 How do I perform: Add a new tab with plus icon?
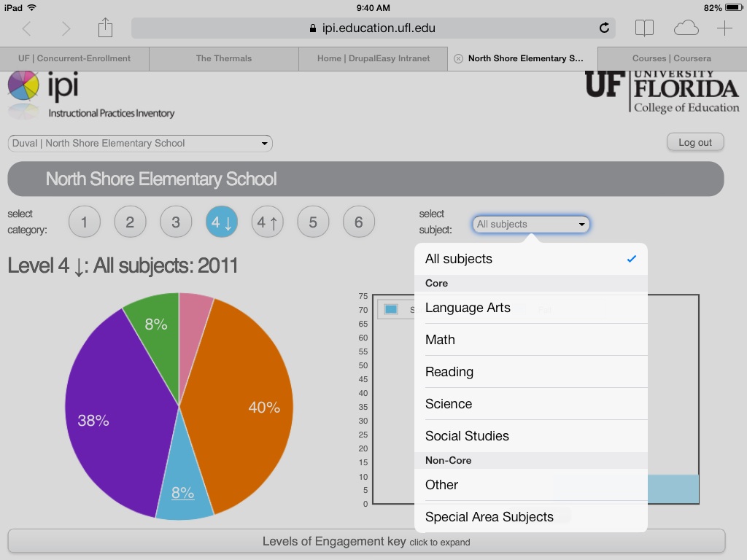[x=724, y=28]
